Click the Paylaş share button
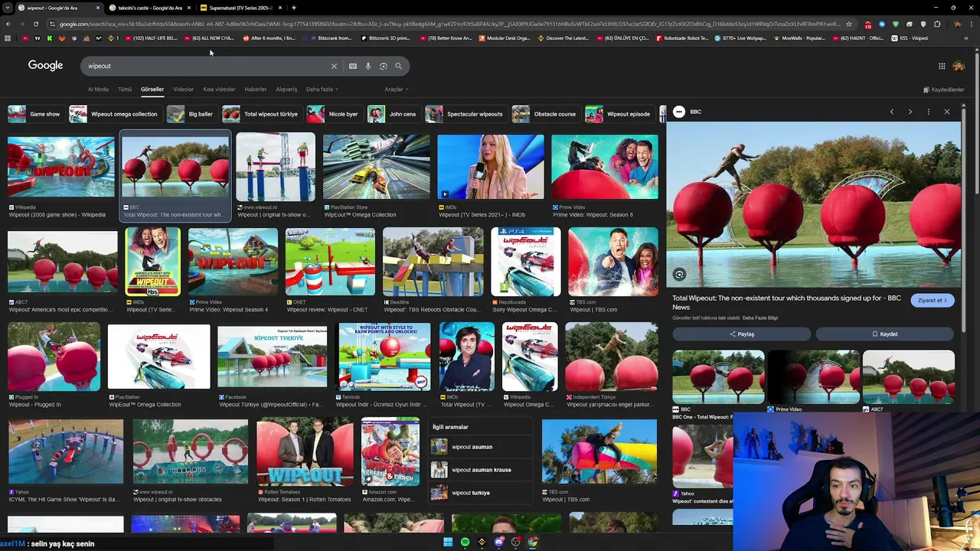Screen dimensions: 980x551 (x=741, y=334)
